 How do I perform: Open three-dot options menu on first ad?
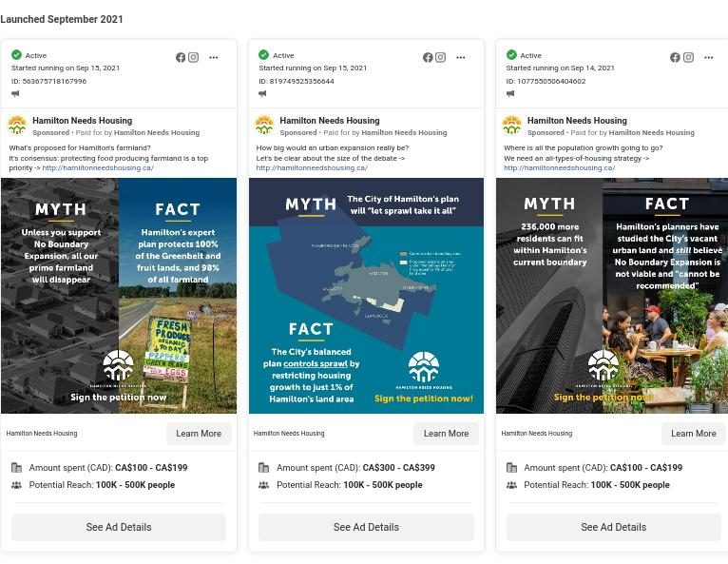point(213,58)
